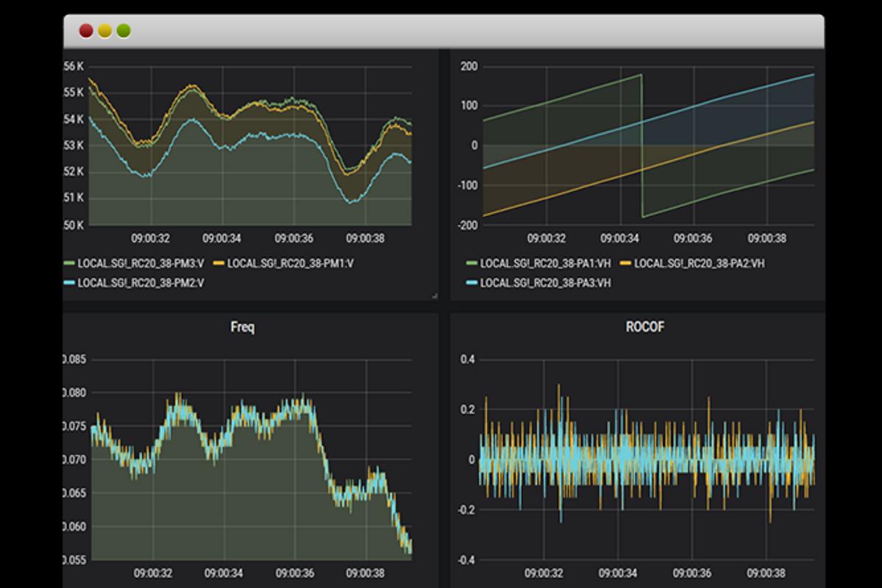Viewport: 882px width, 588px height.
Task: Click the cyan color swatch beside PA3:VH
Action: coord(472,283)
